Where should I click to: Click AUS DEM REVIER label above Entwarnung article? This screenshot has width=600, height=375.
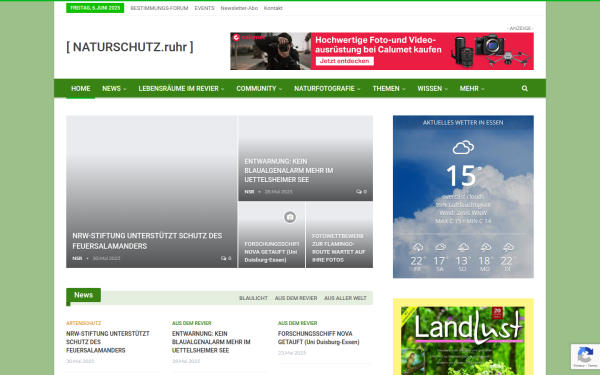191,323
